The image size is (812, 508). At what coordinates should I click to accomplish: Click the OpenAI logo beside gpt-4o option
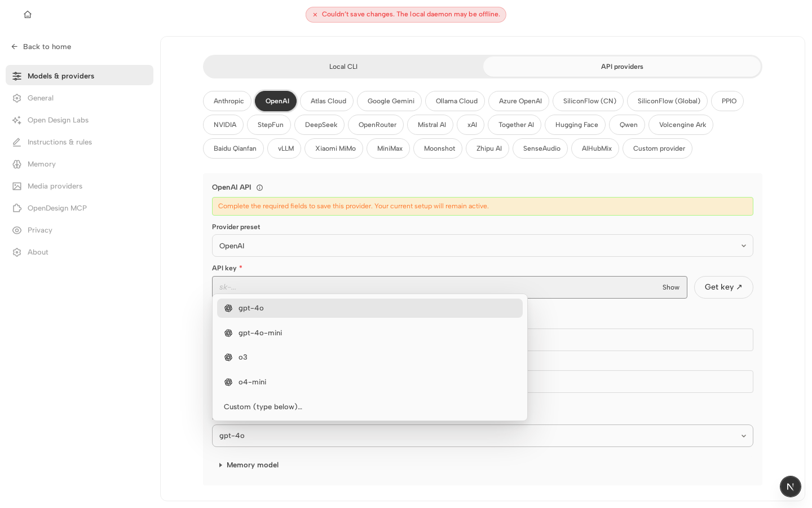228,308
